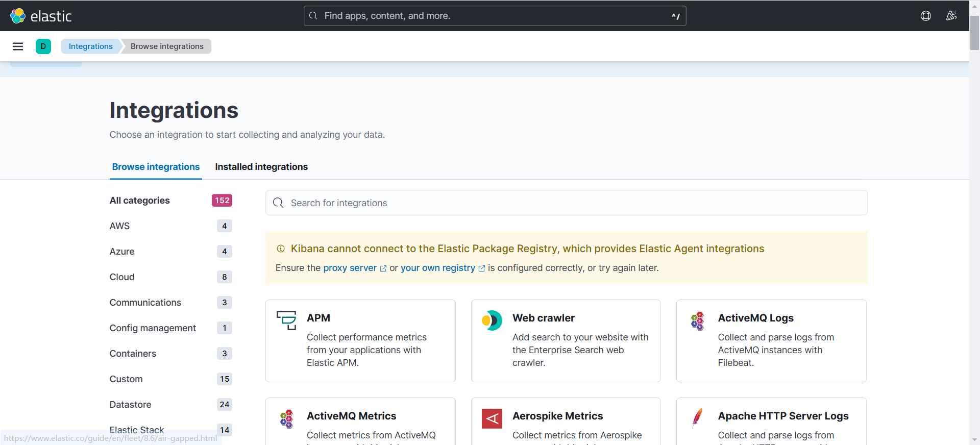Screen dimensions: 980x445
Task: Click the Apache feather icon
Action: click(697, 418)
